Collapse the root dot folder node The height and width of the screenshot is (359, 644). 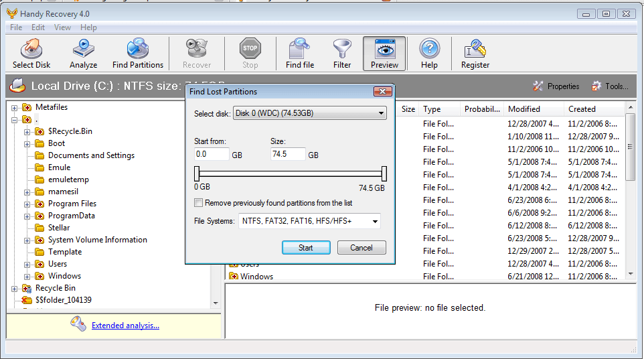[x=14, y=120]
